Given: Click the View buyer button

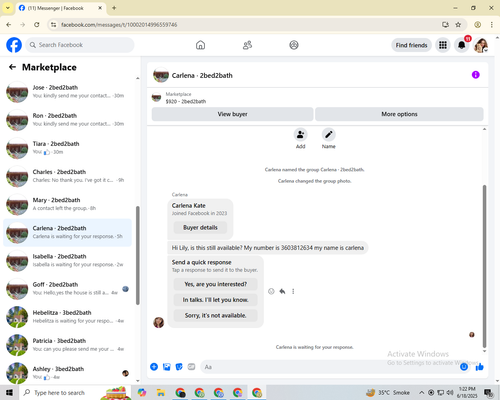Looking at the screenshot, I should pyautogui.click(x=232, y=114).
